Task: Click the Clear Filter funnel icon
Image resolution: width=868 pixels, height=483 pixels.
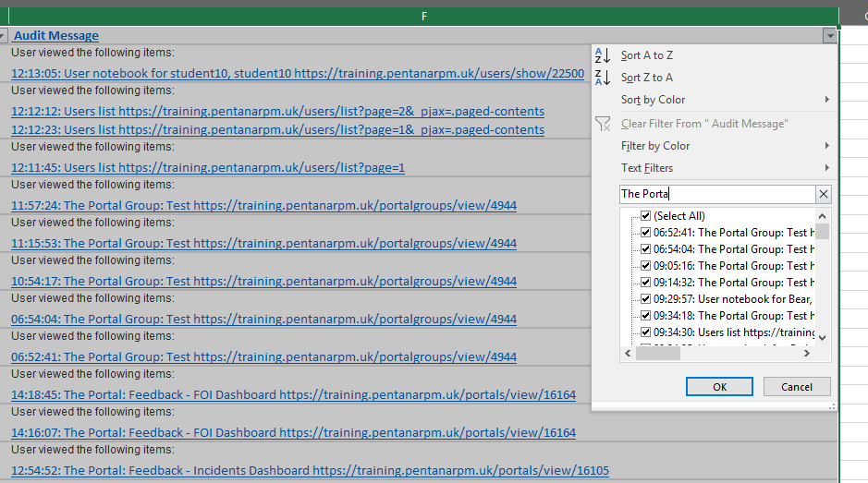Action: click(x=603, y=124)
